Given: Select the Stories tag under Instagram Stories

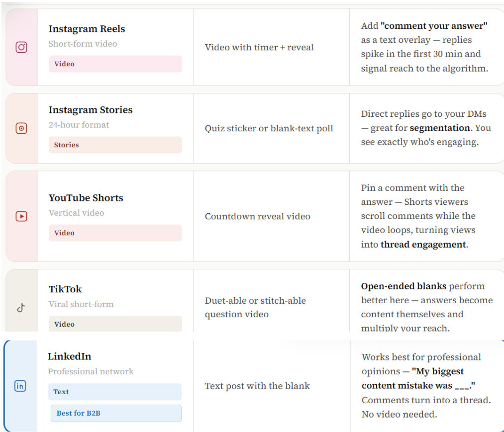Looking at the screenshot, I should pos(115,145).
